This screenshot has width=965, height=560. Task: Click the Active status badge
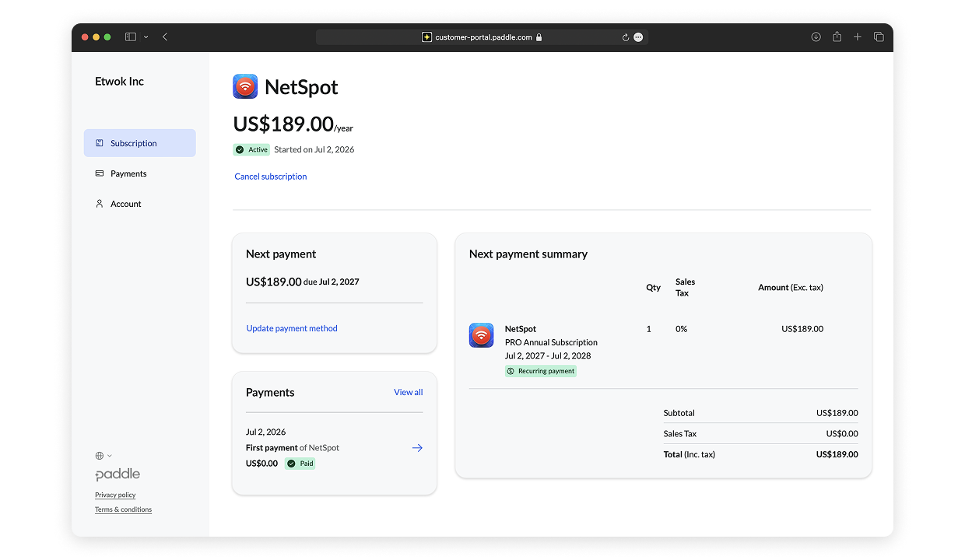(251, 149)
